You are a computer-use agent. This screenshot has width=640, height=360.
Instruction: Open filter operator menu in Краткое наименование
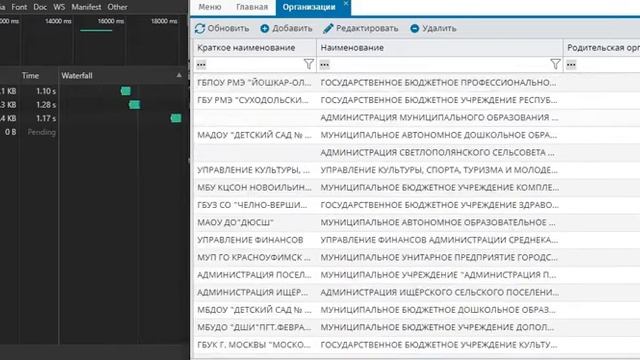coord(201,64)
